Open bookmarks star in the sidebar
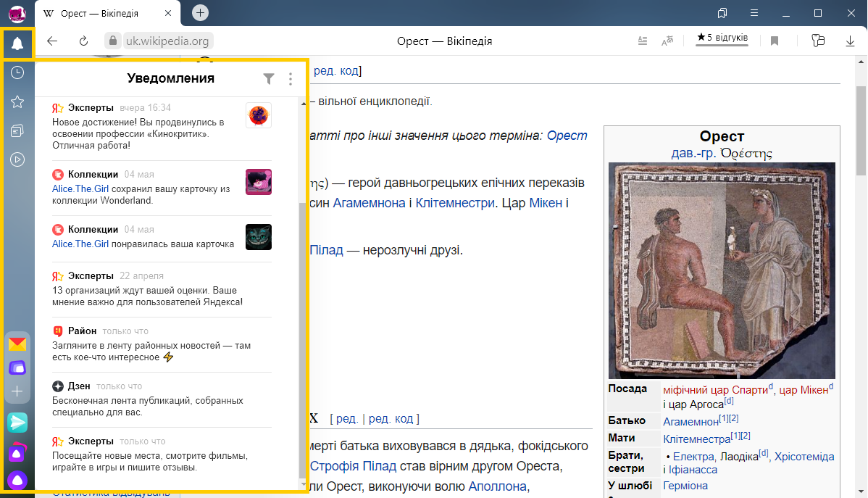This screenshot has height=498, width=868. click(17, 102)
